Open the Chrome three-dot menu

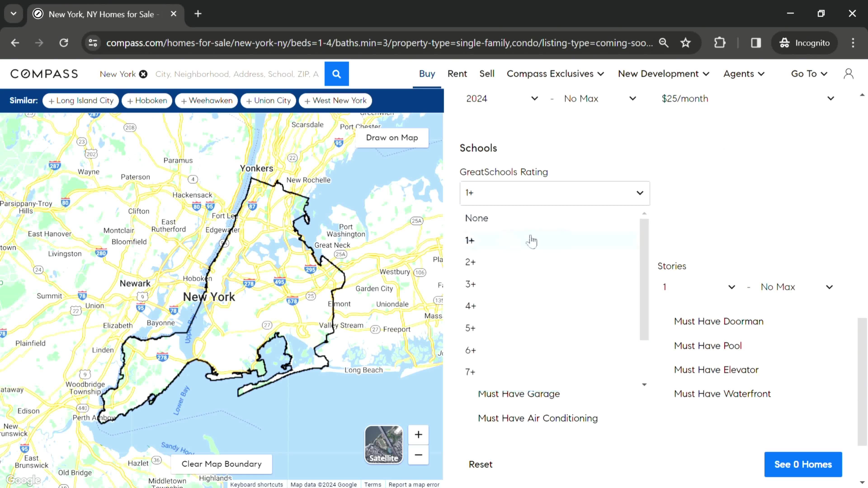[853, 43]
